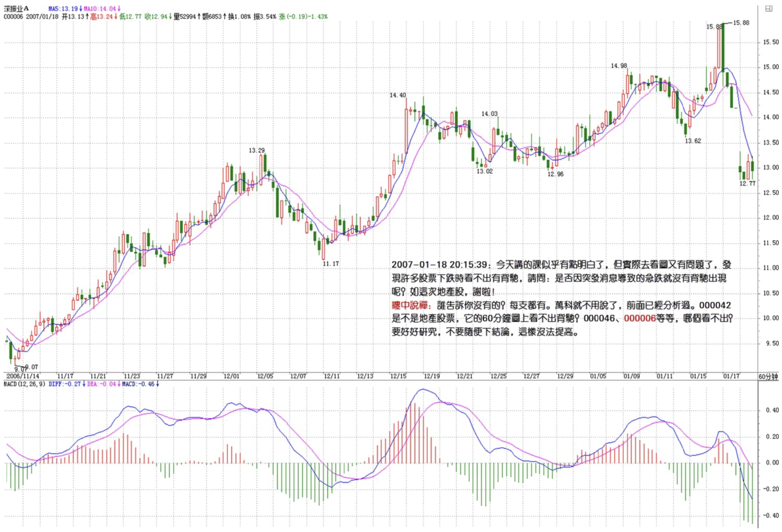
Task: Click the stock name 深振业A
Action: point(16,8)
